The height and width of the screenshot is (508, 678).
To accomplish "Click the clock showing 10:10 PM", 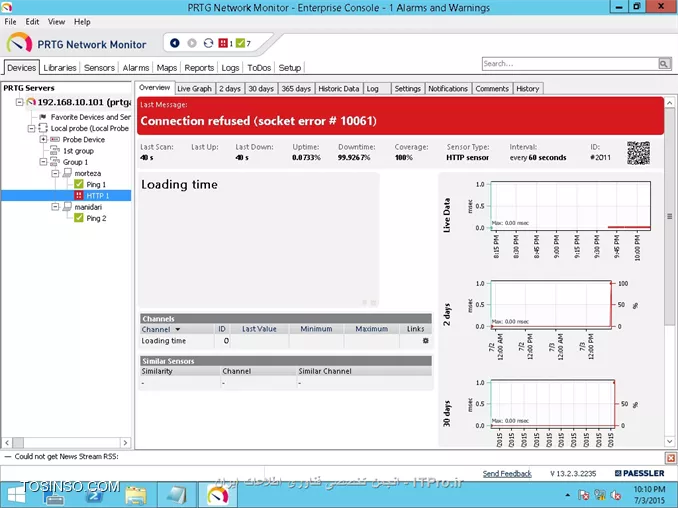I will (x=649, y=489).
